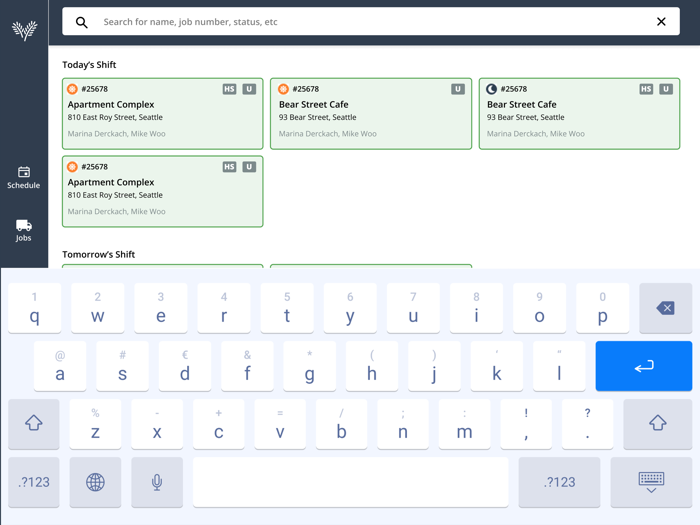This screenshot has width=700, height=525.
Task: Tap the left .?123 symbols key
Action: pyautogui.click(x=34, y=482)
